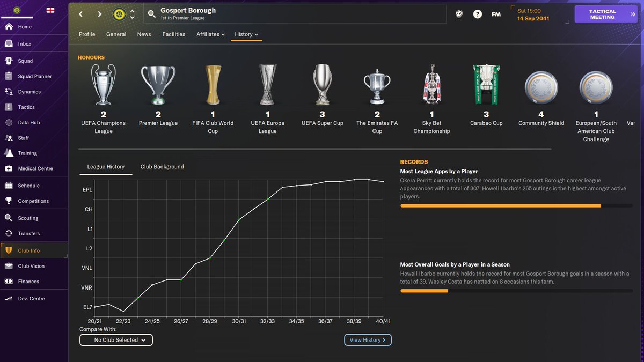Click Most Overall Goals progress bar
This screenshot has width=644, height=362.
coord(516,291)
